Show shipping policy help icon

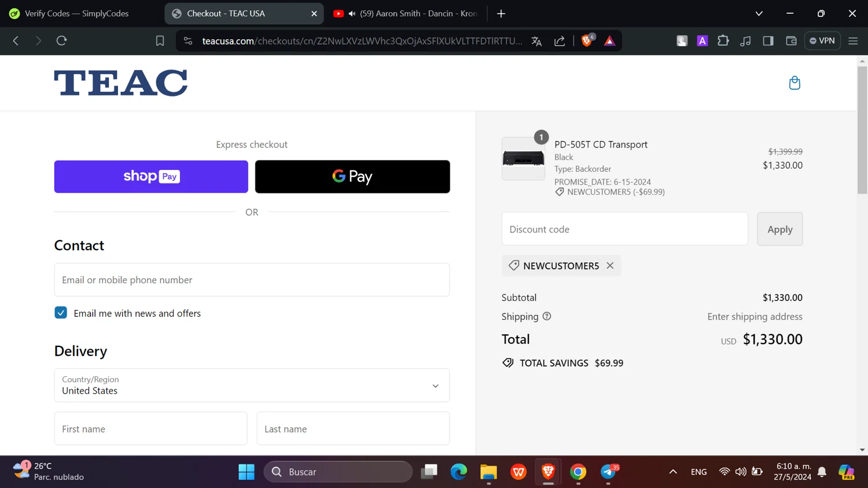(547, 316)
